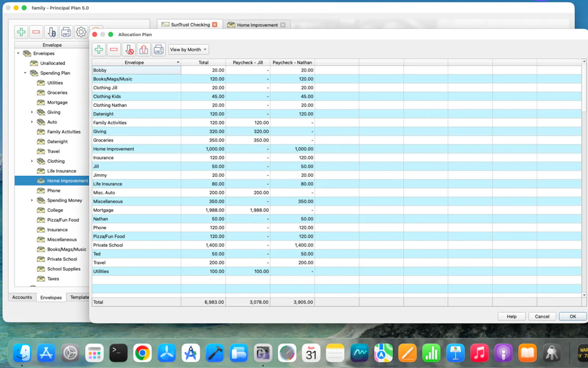Expand the Spending Money envelope group
Image resolution: width=588 pixels, height=368 pixels.
[x=32, y=200]
